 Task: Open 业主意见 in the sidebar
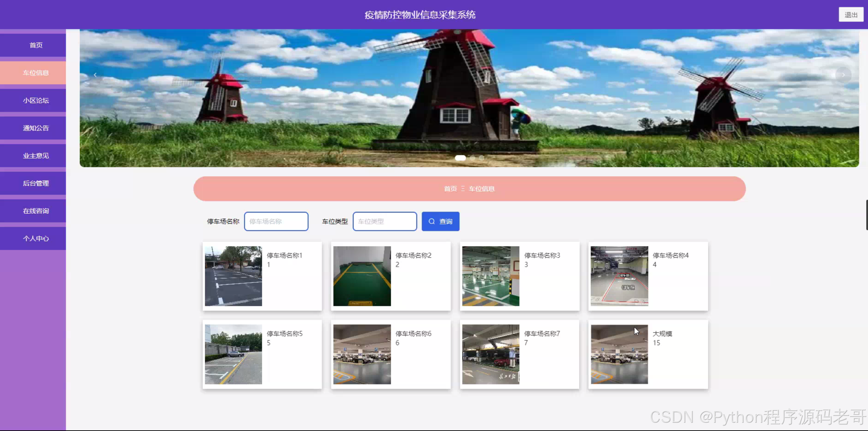pyautogui.click(x=36, y=156)
